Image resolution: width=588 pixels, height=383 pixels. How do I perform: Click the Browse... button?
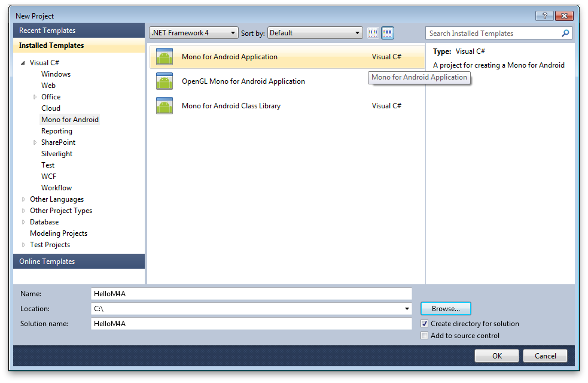446,309
